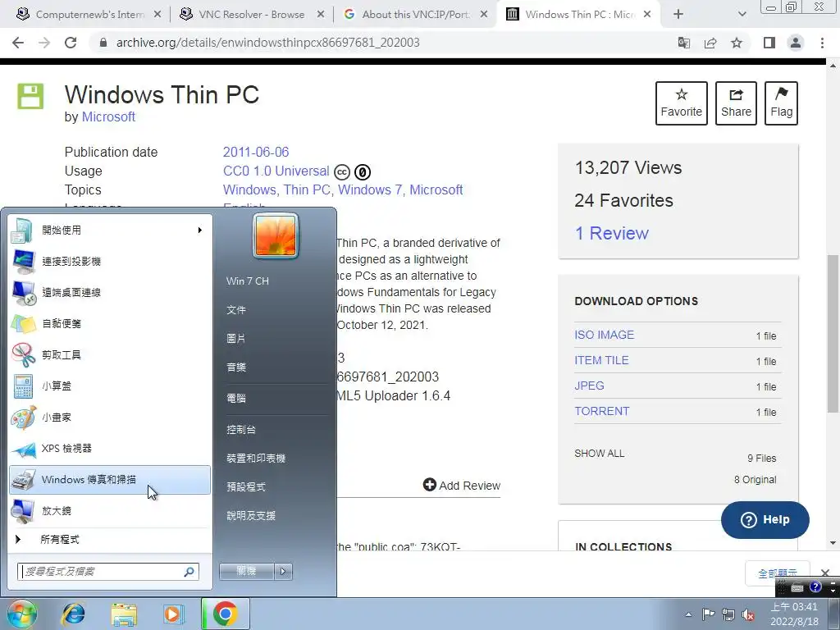Select the Windows Thin PC tab
The image size is (840, 630).
click(578, 15)
